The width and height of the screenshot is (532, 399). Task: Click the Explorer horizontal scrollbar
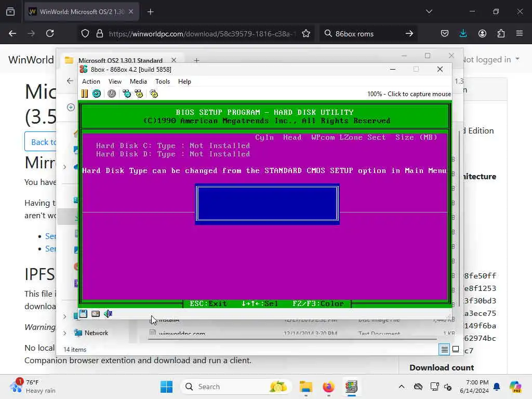tap(292, 339)
